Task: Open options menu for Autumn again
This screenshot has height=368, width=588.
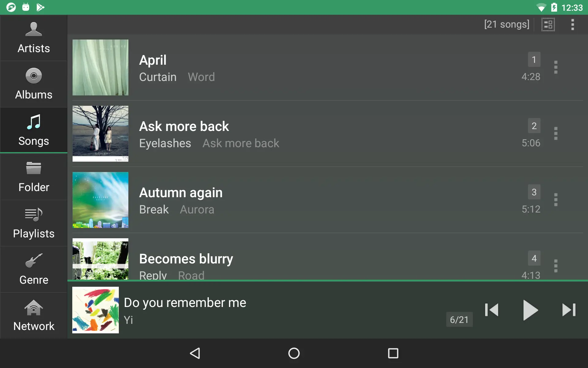Action: click(x=556, y=200)
